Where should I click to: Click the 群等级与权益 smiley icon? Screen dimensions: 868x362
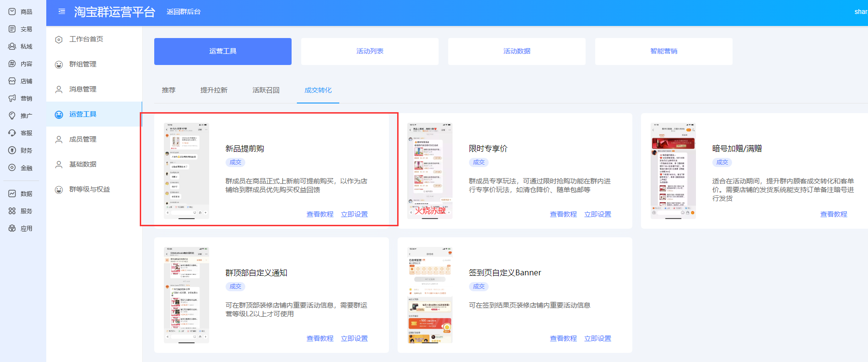coord(59,190)
